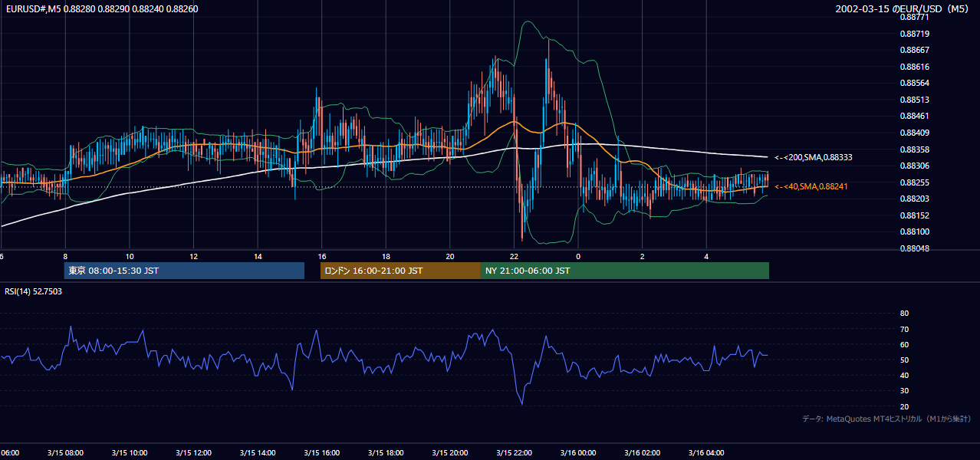Viewport: 980px width, 460px height.
Task: Click the 3/15 16:00 time label
Action: pos(321,452)
